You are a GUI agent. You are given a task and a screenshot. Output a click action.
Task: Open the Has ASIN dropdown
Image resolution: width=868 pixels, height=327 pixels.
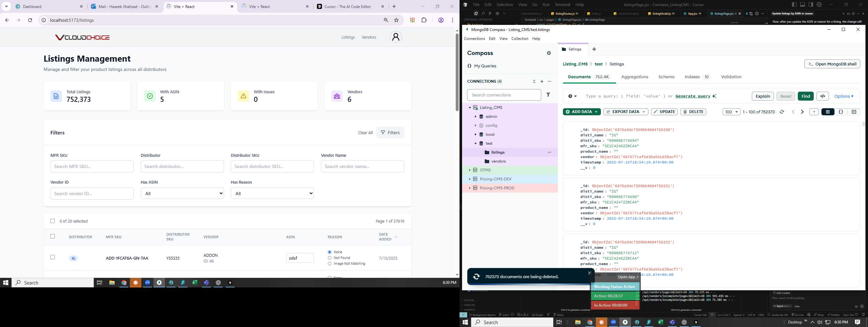pyautogui.click(x=182, y=193)
